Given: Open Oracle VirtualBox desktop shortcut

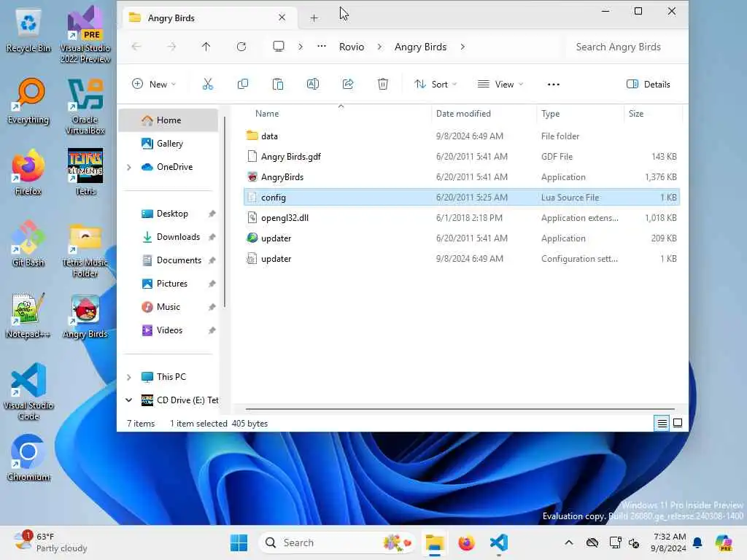Looking at the screenshot, I should 85,106.
